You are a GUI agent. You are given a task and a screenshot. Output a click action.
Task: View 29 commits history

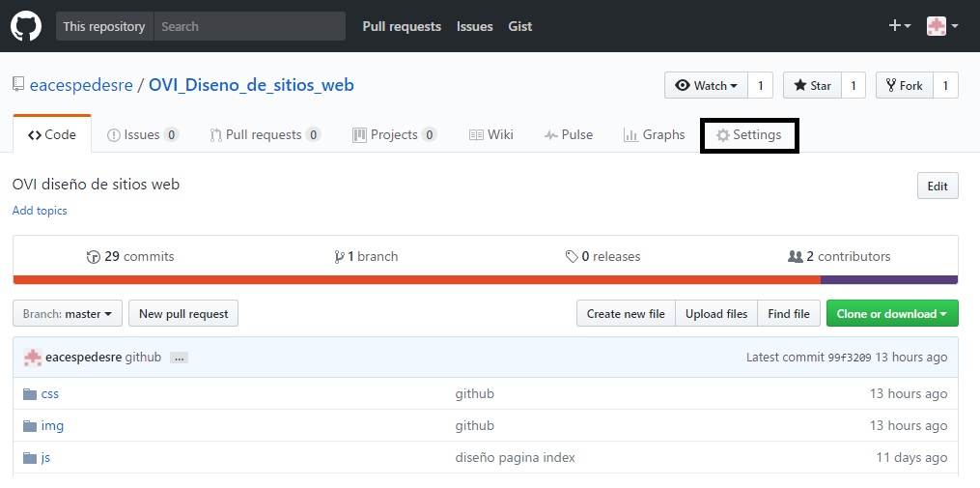click(130, 256)
